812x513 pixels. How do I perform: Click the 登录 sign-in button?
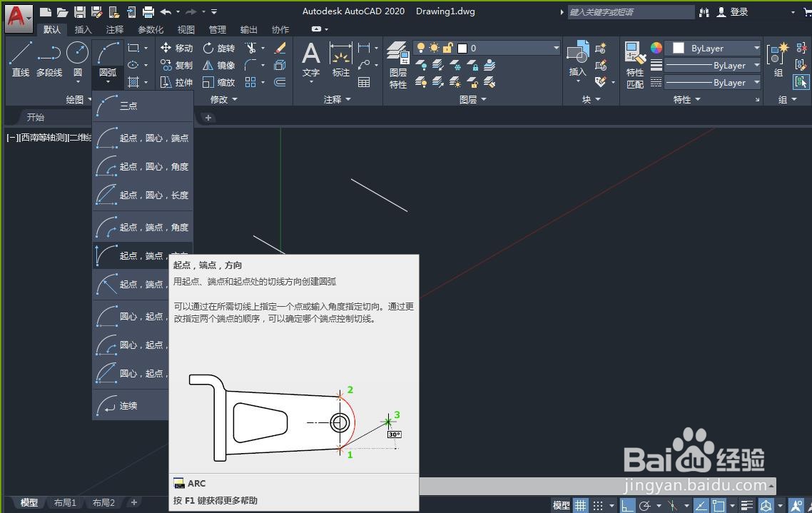[732, 12]
